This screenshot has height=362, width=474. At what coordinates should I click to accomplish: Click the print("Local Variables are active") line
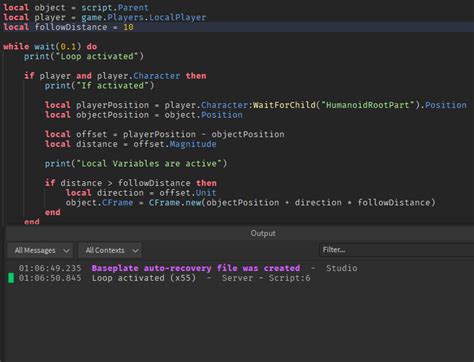pos(136,163)
